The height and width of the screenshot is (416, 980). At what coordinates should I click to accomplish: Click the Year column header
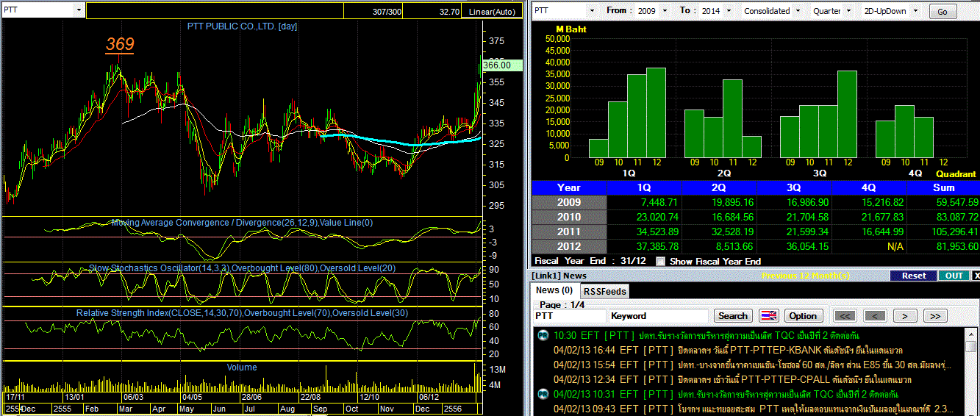pyautogui.click(x=569, y=187)
